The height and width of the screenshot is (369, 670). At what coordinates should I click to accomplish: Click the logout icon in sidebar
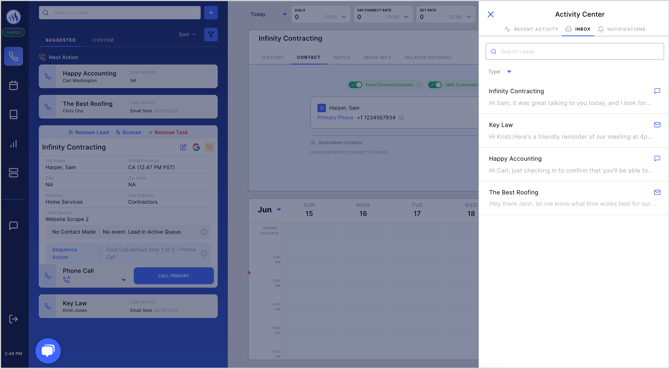tap(13, 319)
